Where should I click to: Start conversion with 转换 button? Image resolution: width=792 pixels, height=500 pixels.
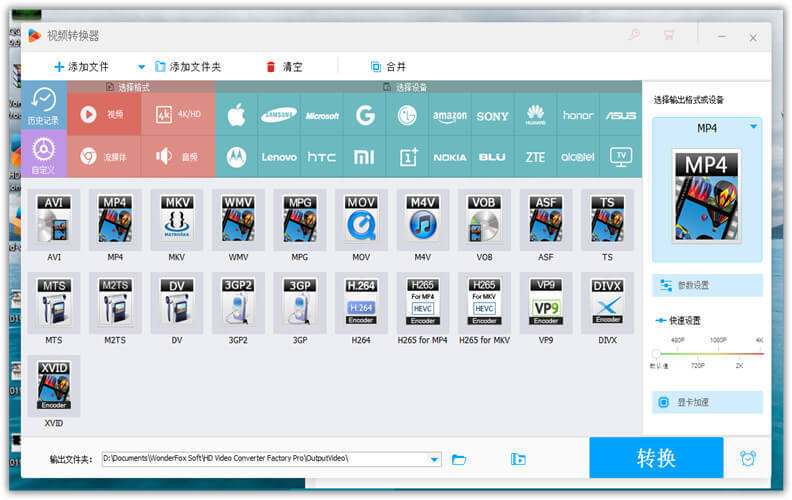[x=656, y=458]
